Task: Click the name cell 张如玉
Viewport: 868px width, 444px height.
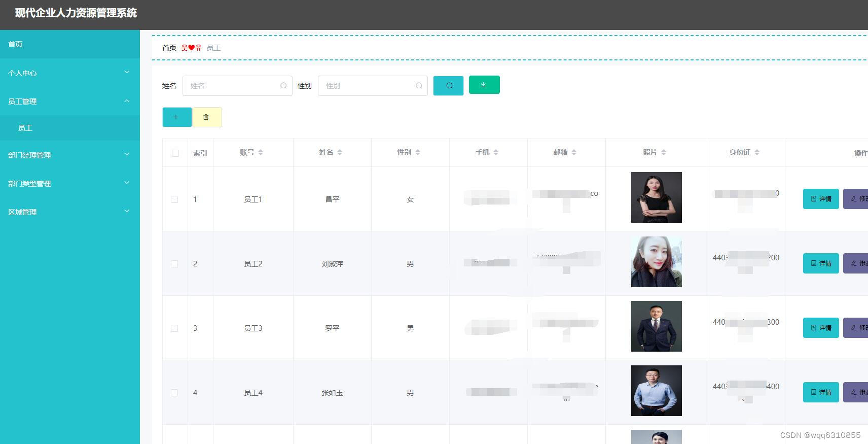Action: pos(332,393)
